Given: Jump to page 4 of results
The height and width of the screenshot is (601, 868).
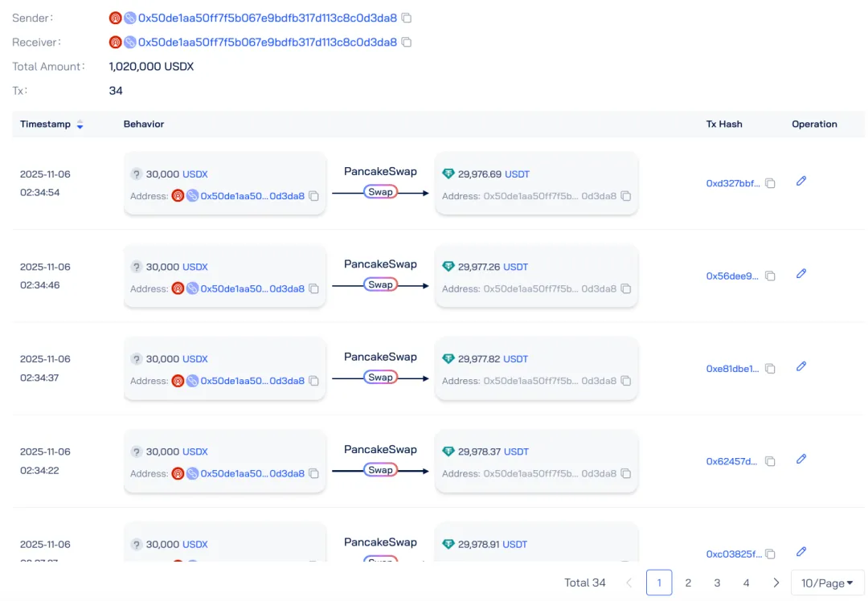Looking at the screenshot, I should 746,583.
